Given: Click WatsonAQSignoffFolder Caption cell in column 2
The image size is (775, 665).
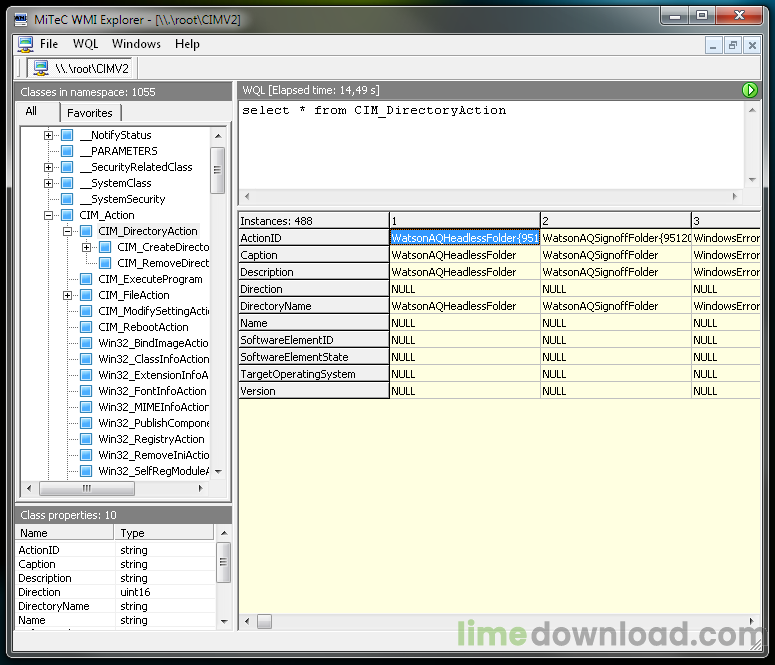Looking at the screenshot, I should coord(615,255).
